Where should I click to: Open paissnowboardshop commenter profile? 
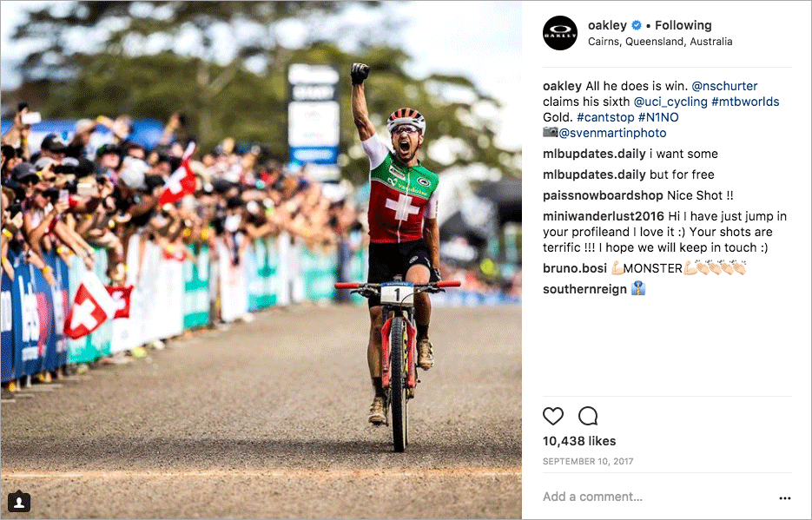603,195
